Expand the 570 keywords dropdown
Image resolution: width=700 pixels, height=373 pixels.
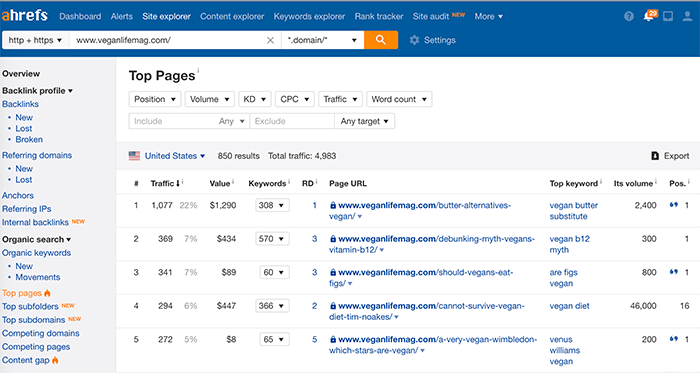272,239
